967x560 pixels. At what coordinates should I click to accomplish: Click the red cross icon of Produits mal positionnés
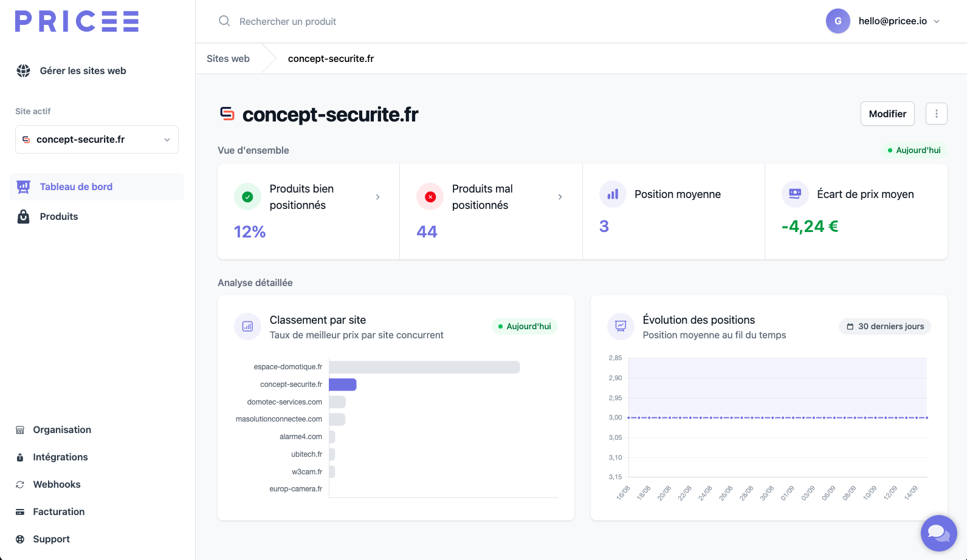(x=430, y=197)
